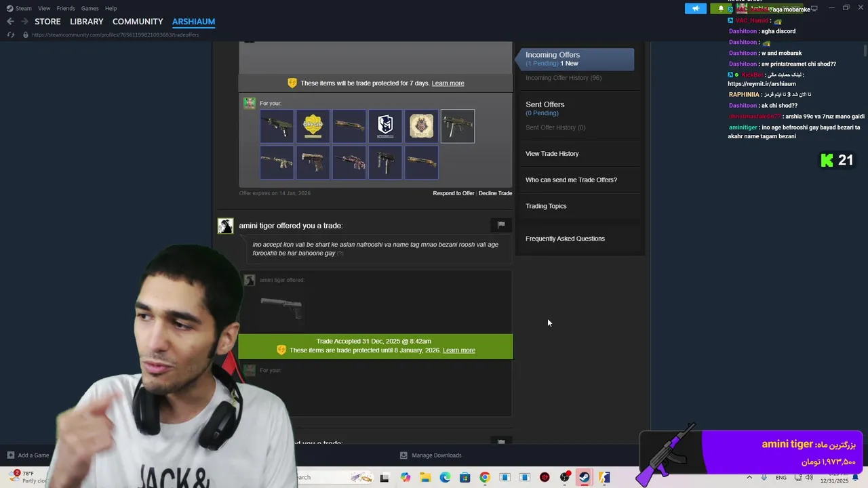Click 'Trade Accepted 31 Dec, 2025 @ 8:42am' text

(374, 341)
